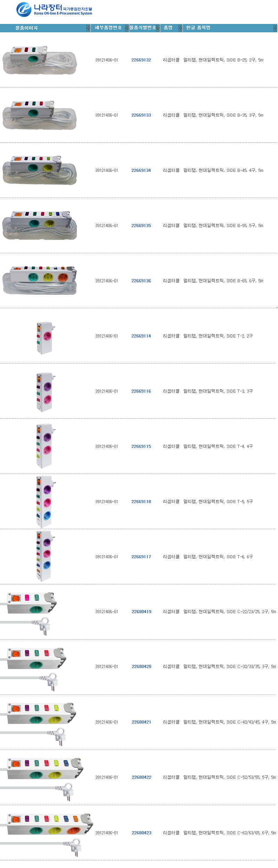
Task: Click the sort icon in 품명 header
Action: [x=180, y=28]
